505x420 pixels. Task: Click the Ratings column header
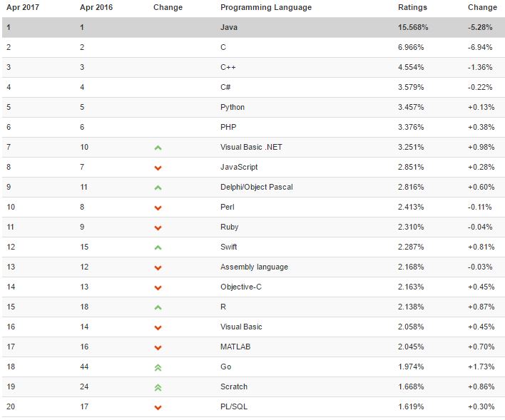coord(412,7)
